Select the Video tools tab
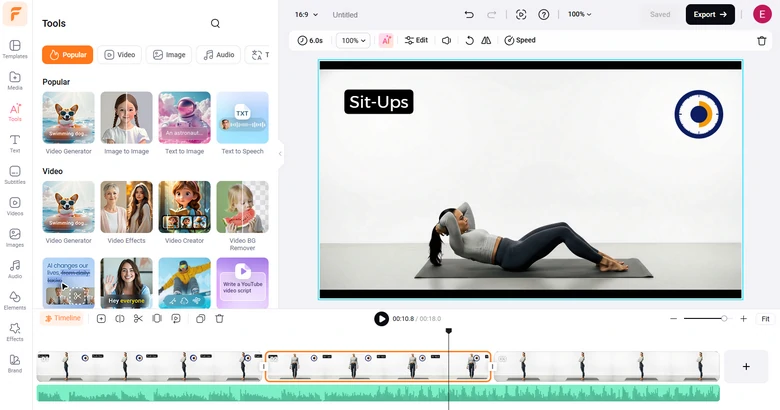780x410 pixels. pyautogui.click(x=119, y=55)
